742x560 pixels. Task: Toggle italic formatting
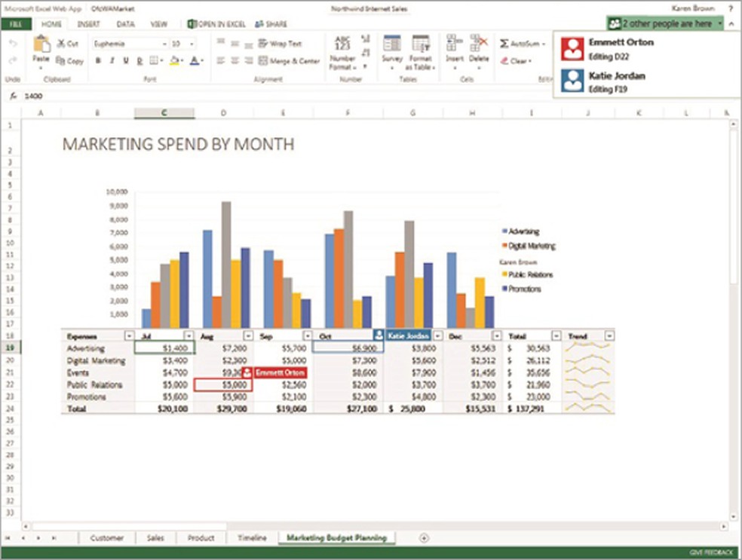coord(111,60)
